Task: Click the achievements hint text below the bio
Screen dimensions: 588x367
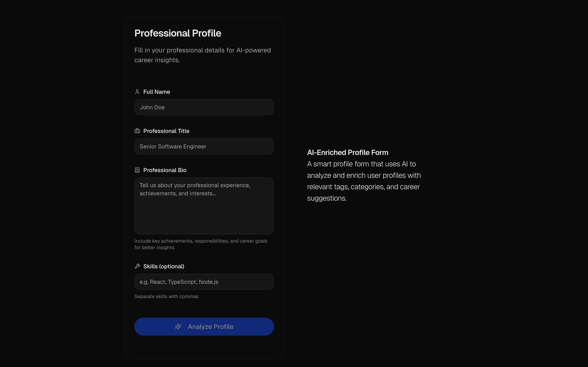Action: pyautogui.click(x=201, y=244)
